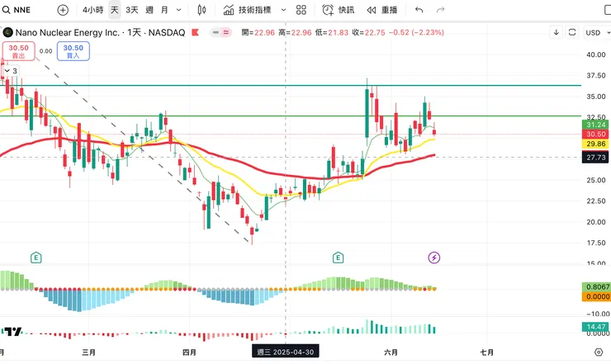Click the red flag icon beside NASDAQ
This screenshot has height=364, width=611.
click(x=195, y=32)
